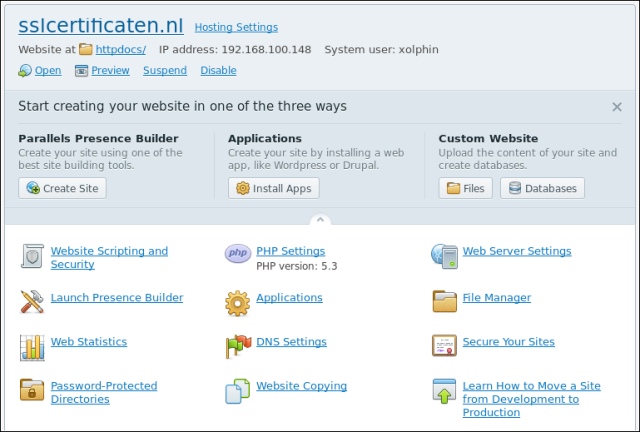Click the bold Applications heading in the creation panel

point(265,138)
